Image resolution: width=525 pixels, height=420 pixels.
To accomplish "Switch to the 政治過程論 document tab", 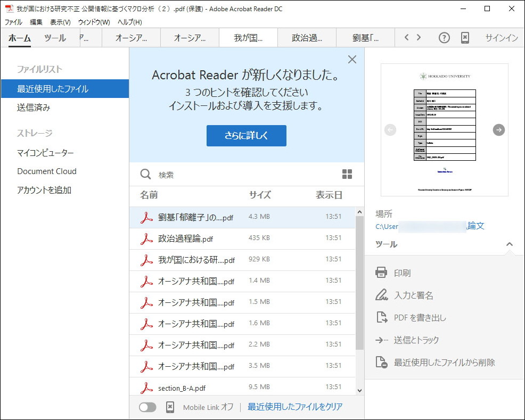I will pyautogui.click(x=306, y=38).
